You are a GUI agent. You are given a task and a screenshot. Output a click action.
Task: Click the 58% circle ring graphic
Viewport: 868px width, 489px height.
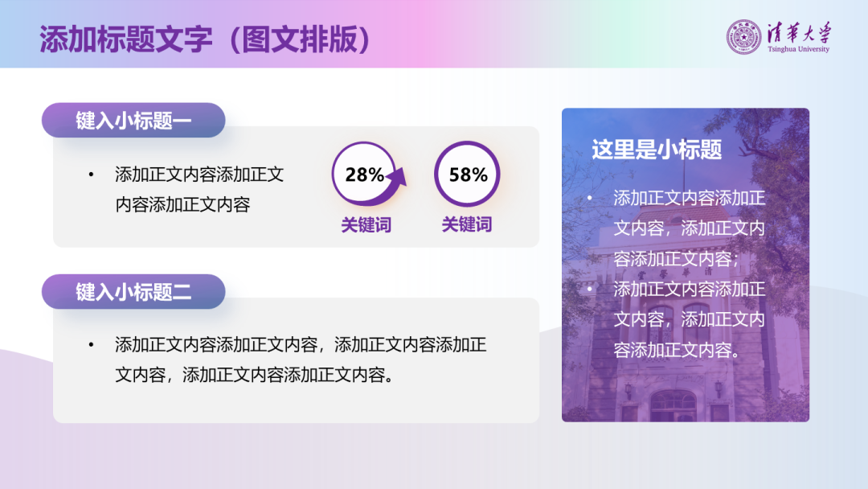(467, 175)
